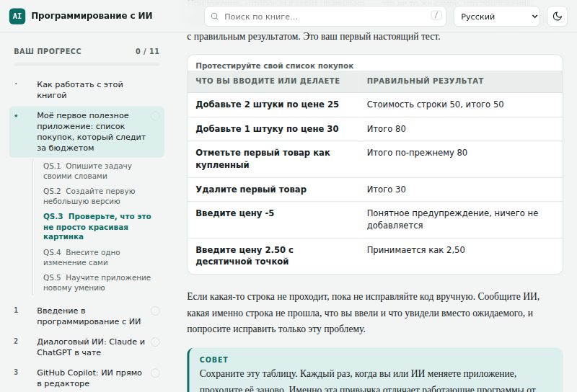Toggle completion circle for «GitHub Copilot» chapter
Viewport: 577px width, 392px height.
(155, 373)
